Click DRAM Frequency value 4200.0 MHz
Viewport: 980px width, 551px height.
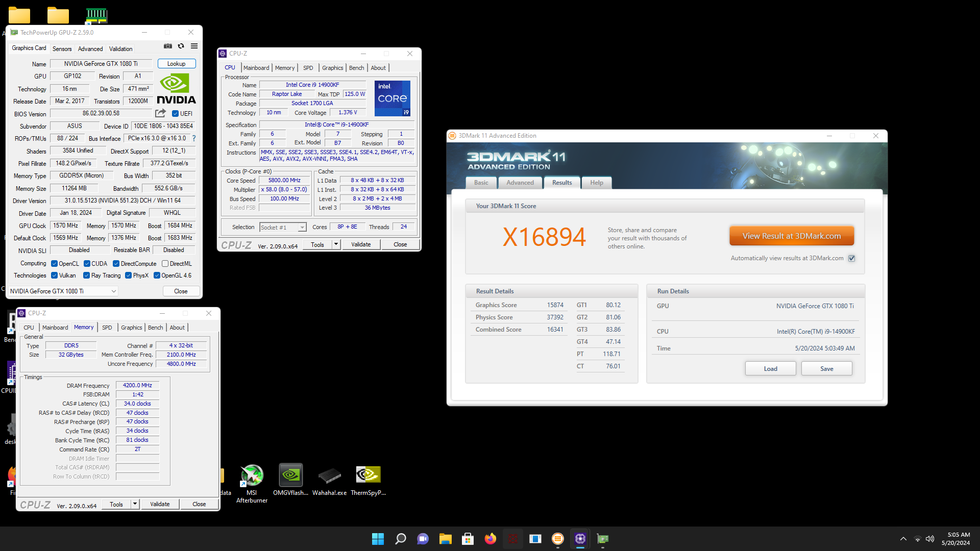pos(137,385)
